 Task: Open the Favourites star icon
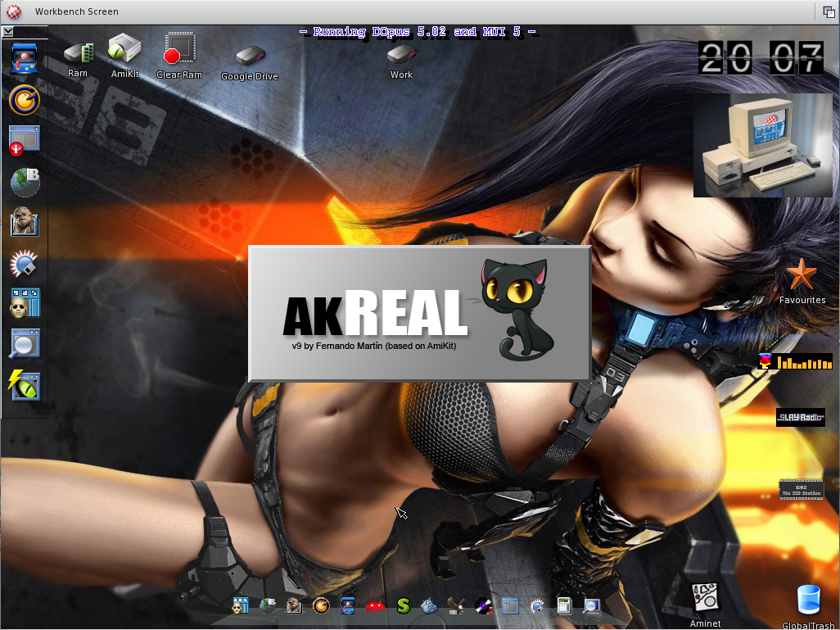(802, 274)
